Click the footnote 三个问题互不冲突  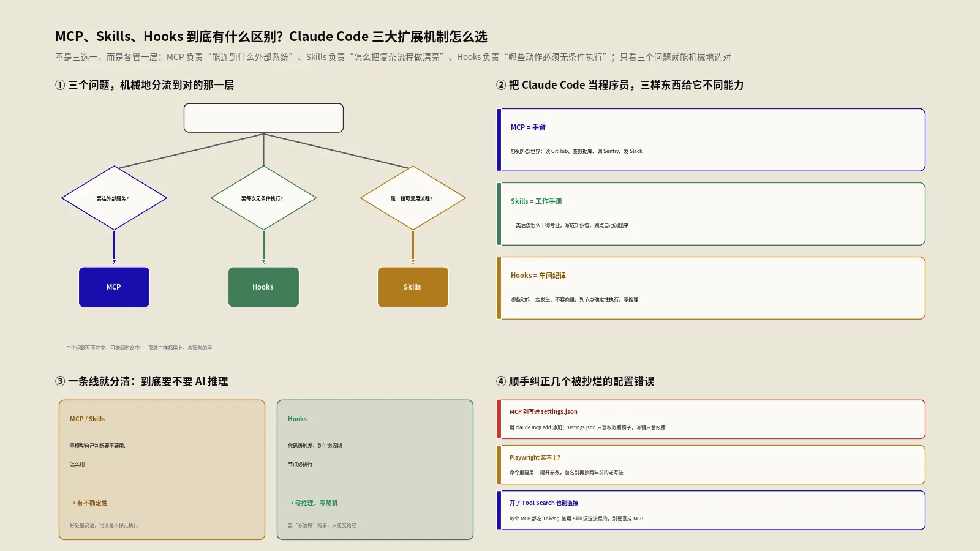139,348
